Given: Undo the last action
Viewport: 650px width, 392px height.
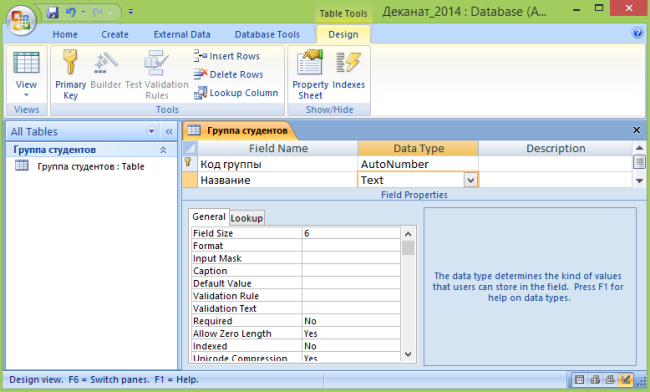Looking at the screenshot, I should click(x=70, y=12).
